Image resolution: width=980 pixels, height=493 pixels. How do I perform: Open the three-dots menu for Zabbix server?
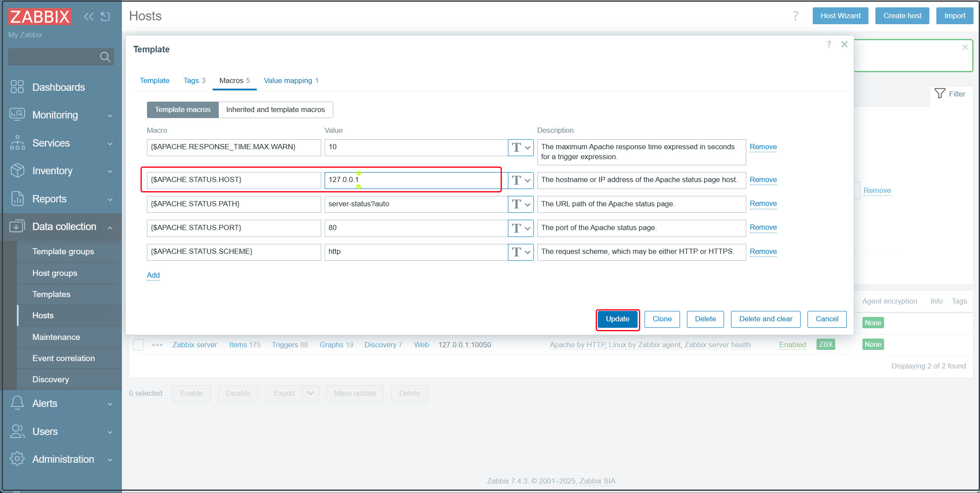pyautogui.click(x=157, y=345)
